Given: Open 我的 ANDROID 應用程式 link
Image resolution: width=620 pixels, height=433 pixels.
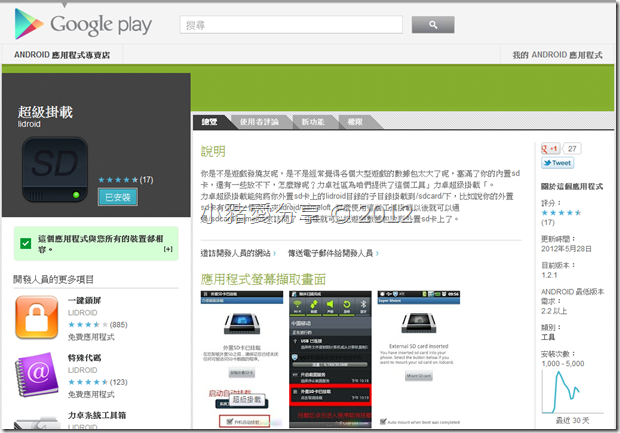Looking at the screenshot, I should coord(558,55).
